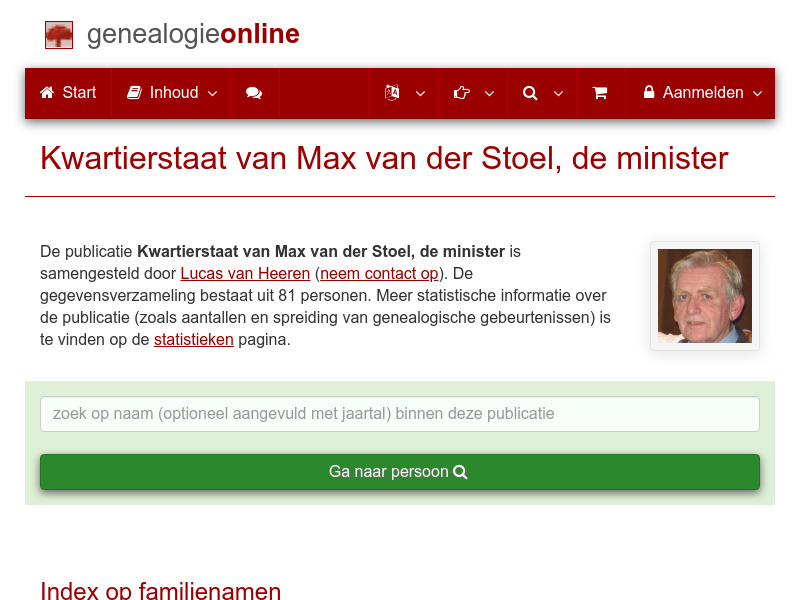Click the Ga naar persoon button
Screen dimensions: 800x600
pos(399,471)
